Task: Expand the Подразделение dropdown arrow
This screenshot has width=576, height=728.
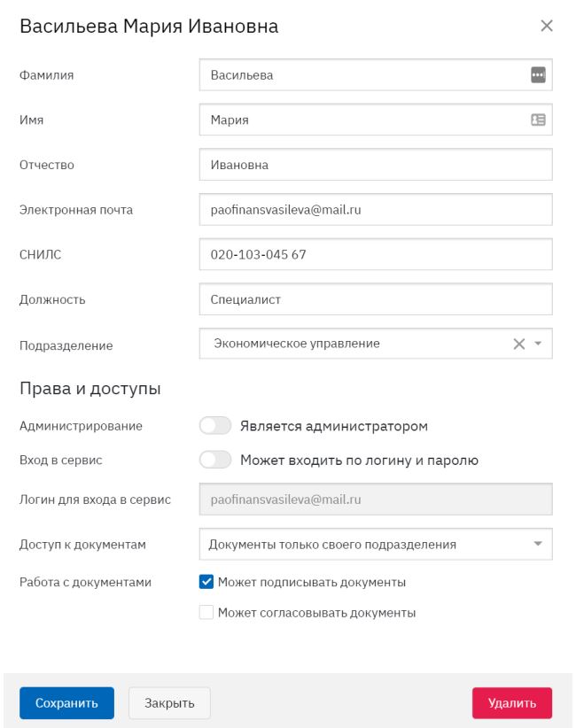Action: 538,344
